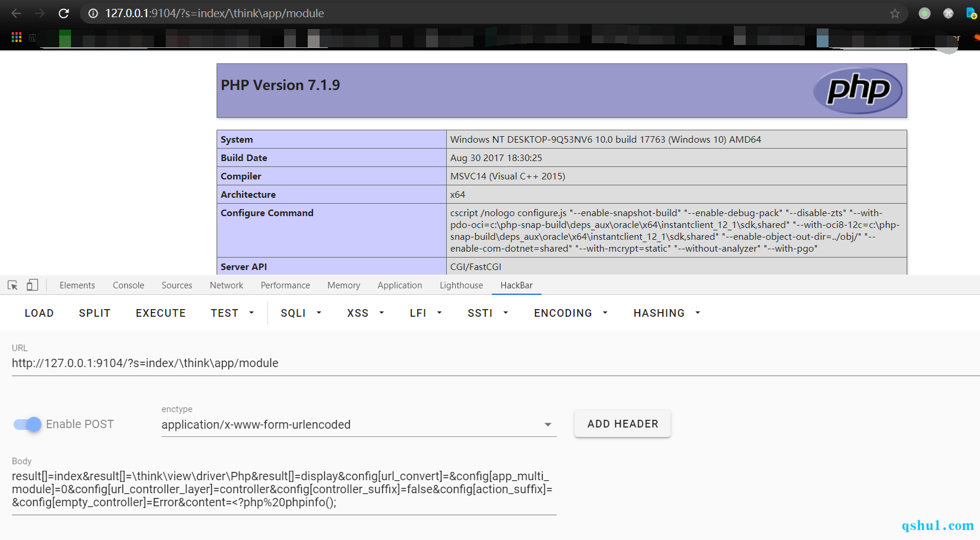Select the 'Server API' row label
This screenshot has height=540, width=980.
(x=244, y=267)
